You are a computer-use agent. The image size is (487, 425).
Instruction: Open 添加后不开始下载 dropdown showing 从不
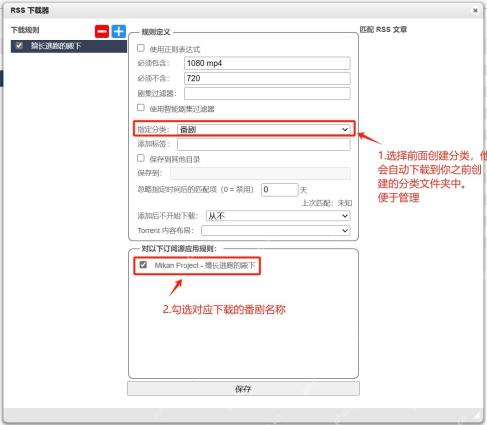tap(278, 216)
